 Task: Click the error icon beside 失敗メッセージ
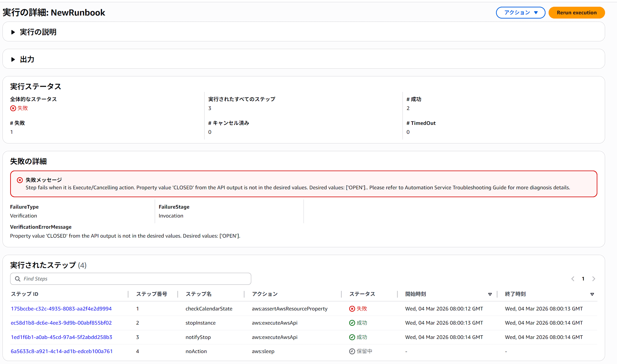20,180
